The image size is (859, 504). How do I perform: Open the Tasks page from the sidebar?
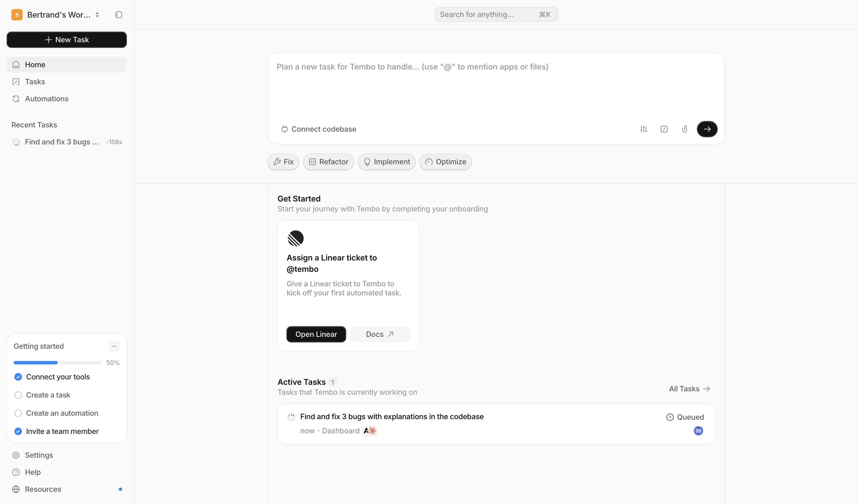[67, 82]
